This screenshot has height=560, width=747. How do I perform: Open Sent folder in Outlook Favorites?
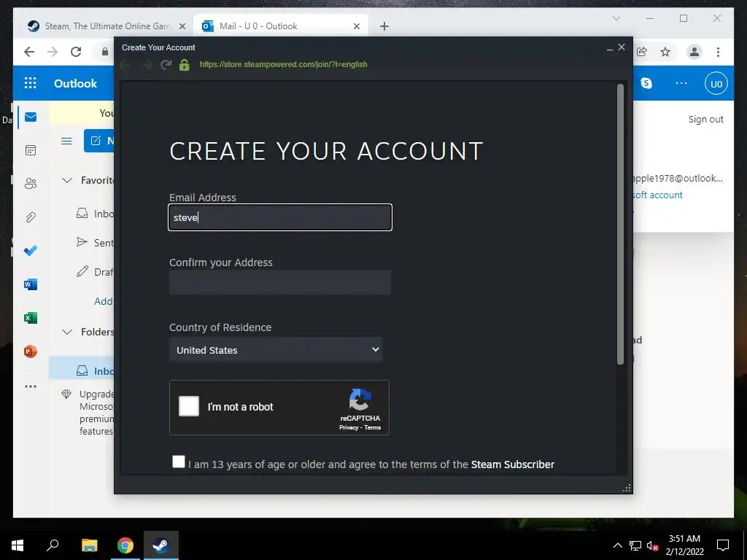click(94, 243)
